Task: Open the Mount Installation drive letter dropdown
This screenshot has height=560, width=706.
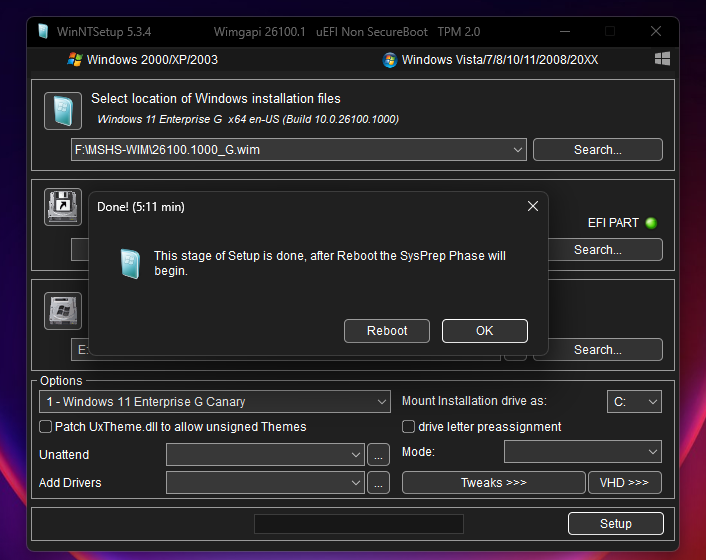Action: (634, 402)
